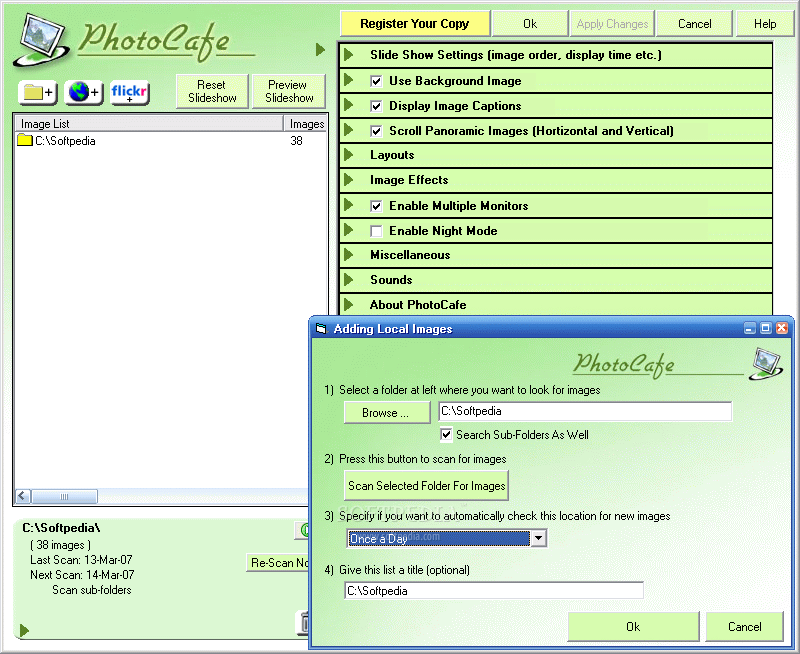Click Image List column header
The width and height of the screenshot is (800, 654).
click(149, 124)
